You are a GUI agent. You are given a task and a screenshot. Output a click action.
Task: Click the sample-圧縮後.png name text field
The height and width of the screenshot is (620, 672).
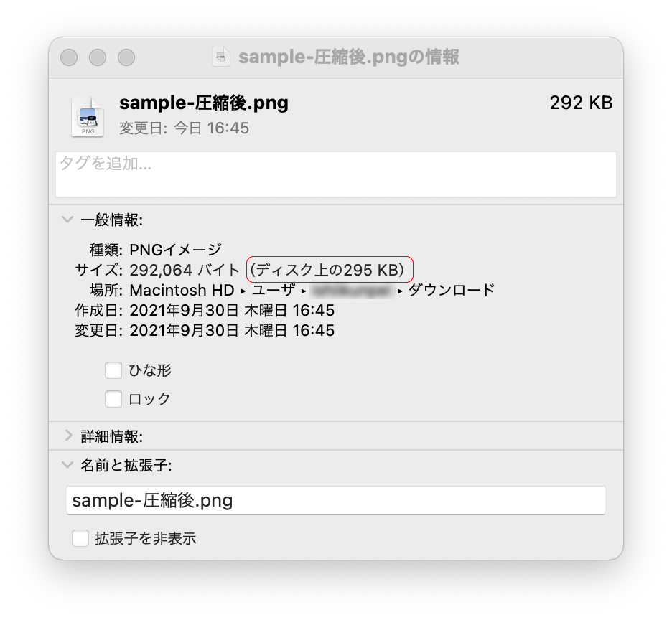point(336,500)
